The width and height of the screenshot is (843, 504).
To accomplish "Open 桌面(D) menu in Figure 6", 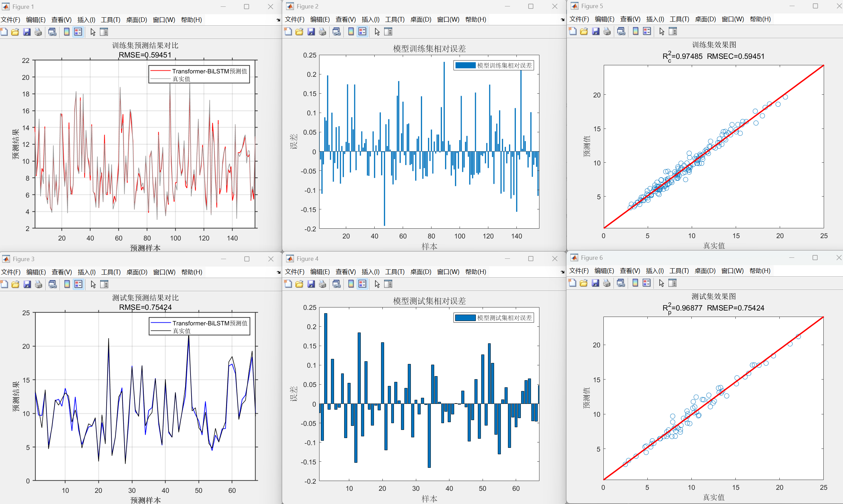I will pyautogui.click(x=705, y=271).
